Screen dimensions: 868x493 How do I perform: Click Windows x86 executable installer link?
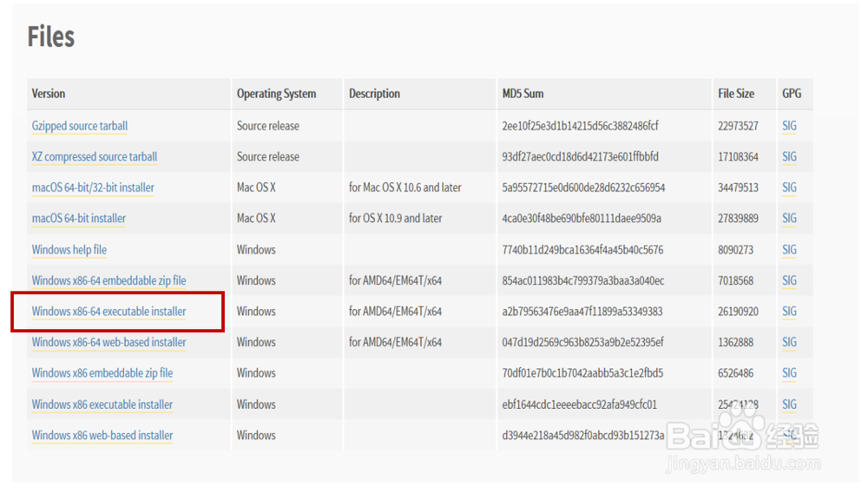102,404
